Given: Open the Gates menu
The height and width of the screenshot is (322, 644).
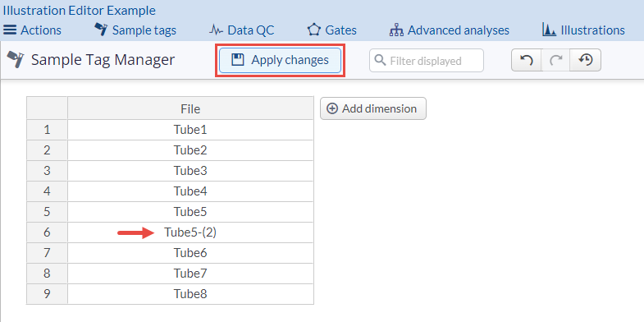Looking at the screenshot, I should tap(332, 30).
